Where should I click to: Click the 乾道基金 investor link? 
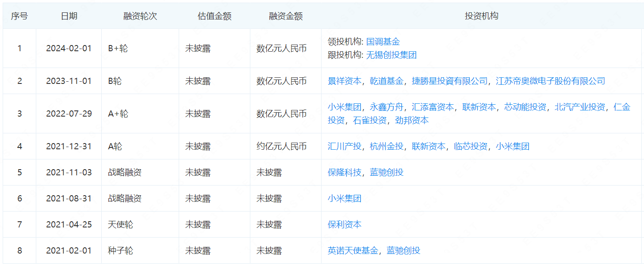(x=387, y=81)
